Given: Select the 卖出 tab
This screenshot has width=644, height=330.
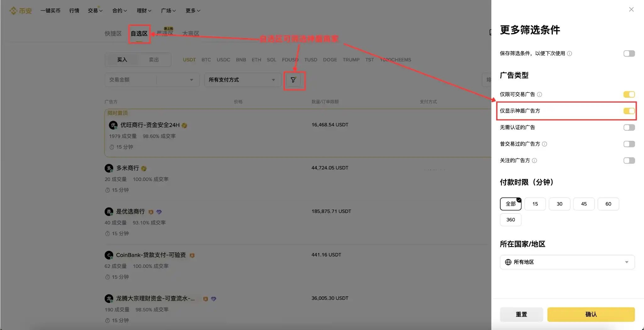Looking at the screenshot, I should point(154,60).
